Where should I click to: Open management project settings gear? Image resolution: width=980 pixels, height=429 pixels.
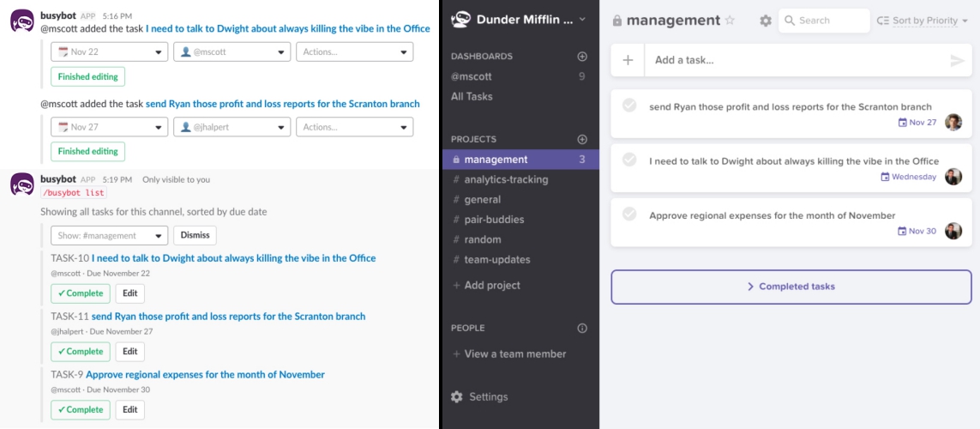pyautogui.click(x=766, y=21)
